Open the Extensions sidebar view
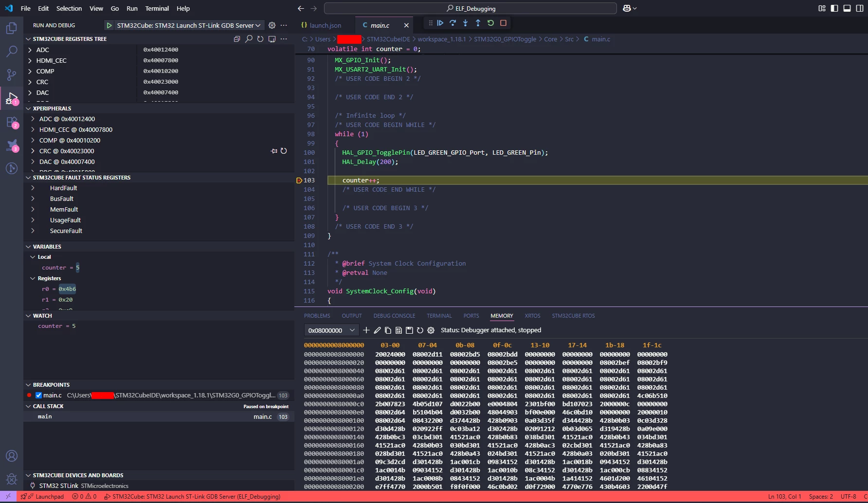868x503 pixels. [12, 122]
